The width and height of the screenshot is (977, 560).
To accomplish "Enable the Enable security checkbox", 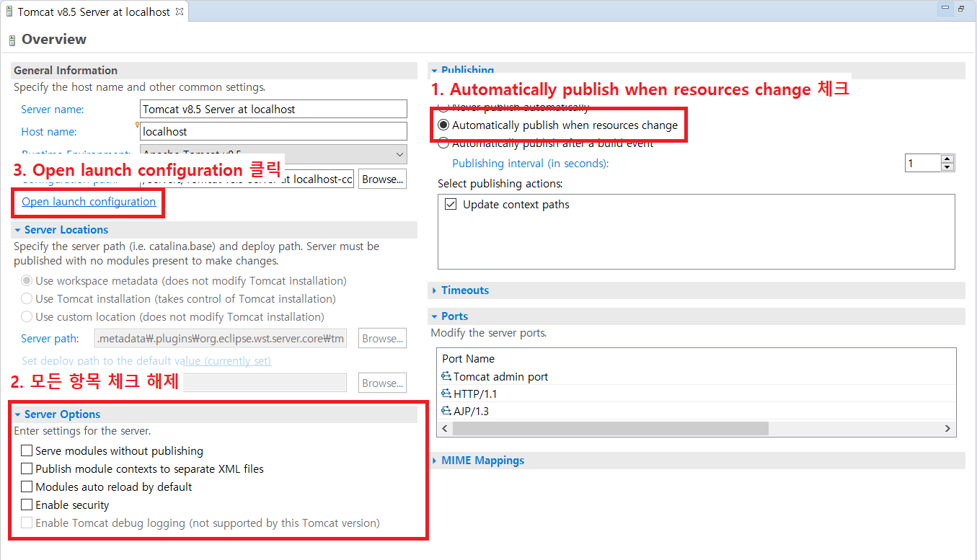I will pyautogui.click(x=27, y=505).
